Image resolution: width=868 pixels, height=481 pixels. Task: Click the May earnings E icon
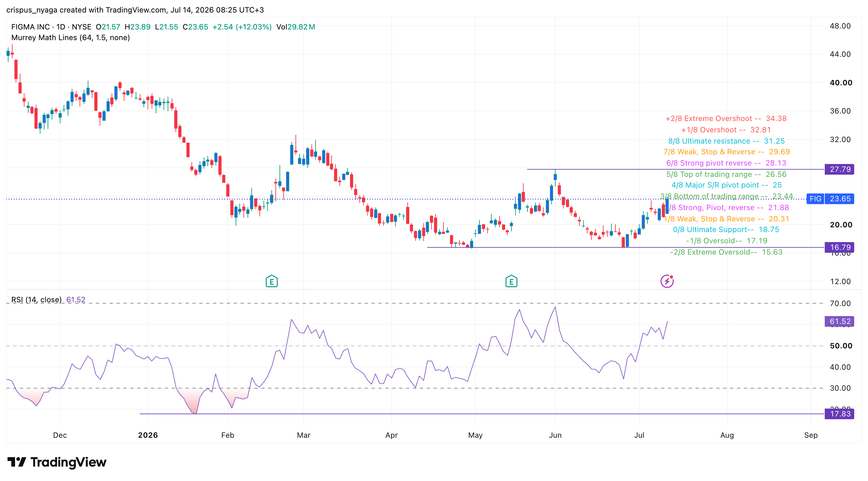[511, 281]
